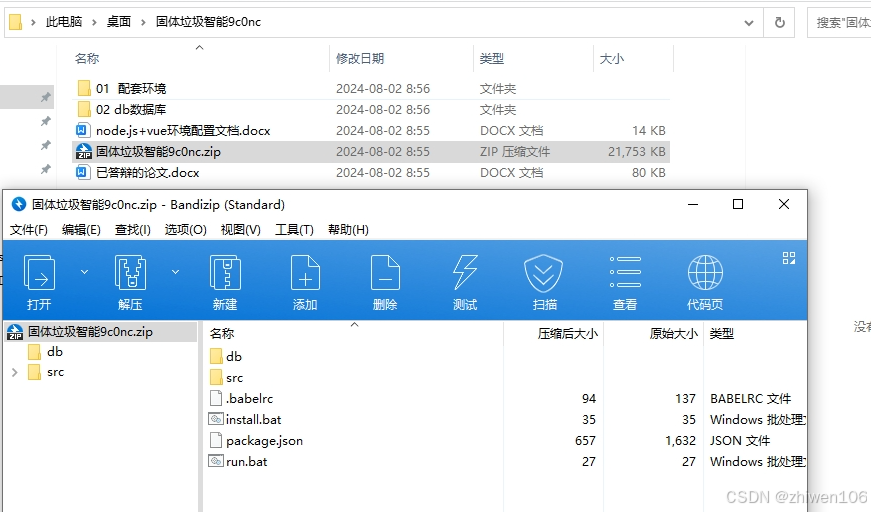The image size is (871, 512).
Task: Expand the chevron after 桌面 in breadcrumb
Action: click(x=143, y=23)
